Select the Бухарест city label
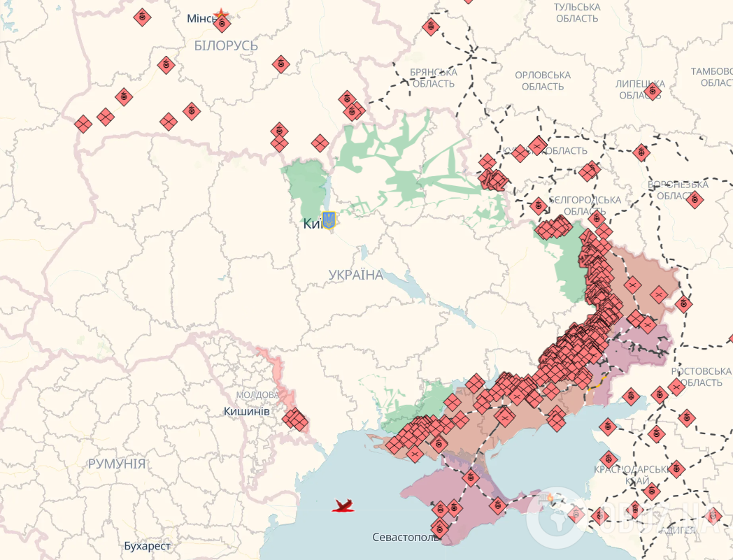Viewport: 733px width, 560px height. (x=147, y=545)
